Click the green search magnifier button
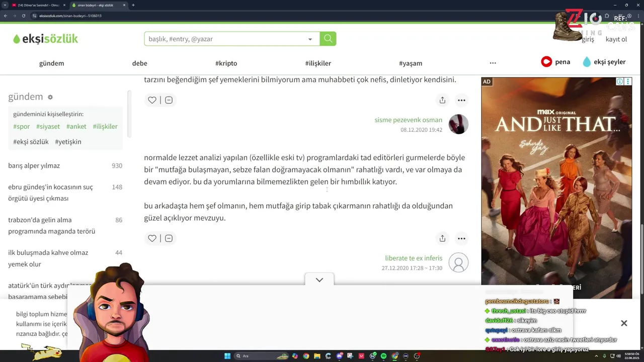The width and height of the screenshot is (644, 362). (x=328, y=39)
